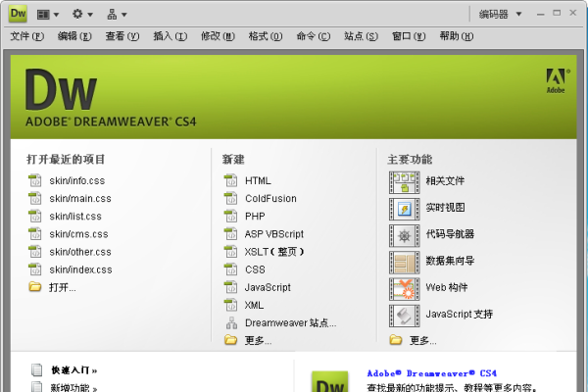
Task: Create a new CSS document
Action: coord(255,269)
